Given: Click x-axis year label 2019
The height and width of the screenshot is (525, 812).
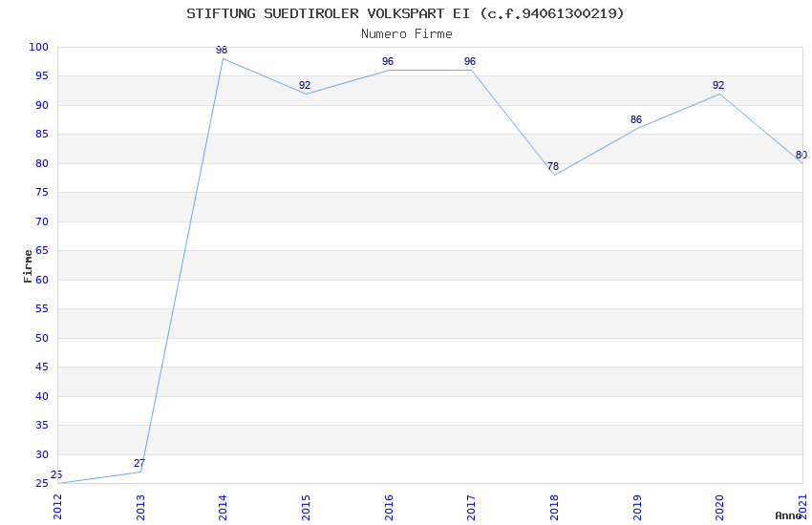Looking at the screenshot, I should (x=637, y=507).
